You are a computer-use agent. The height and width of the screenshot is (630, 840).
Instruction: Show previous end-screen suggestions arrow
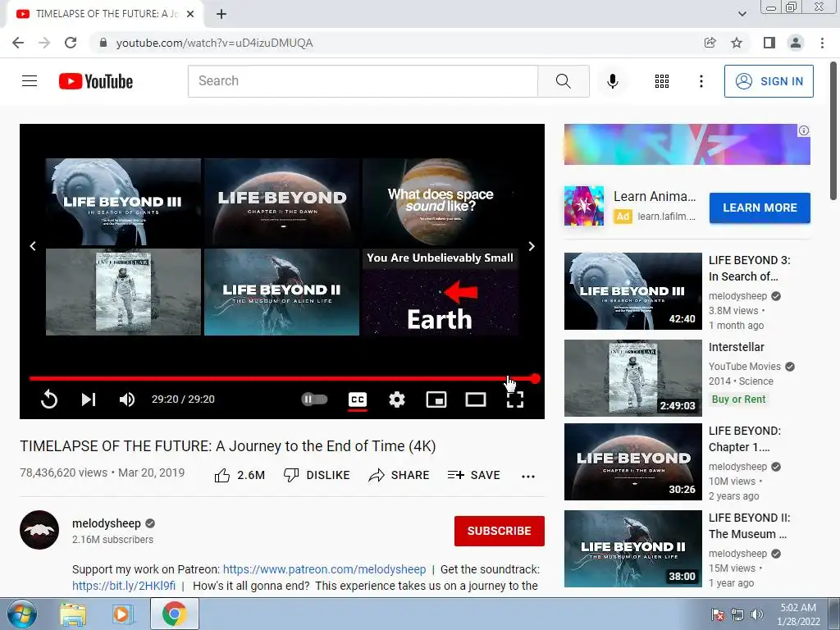33,246
